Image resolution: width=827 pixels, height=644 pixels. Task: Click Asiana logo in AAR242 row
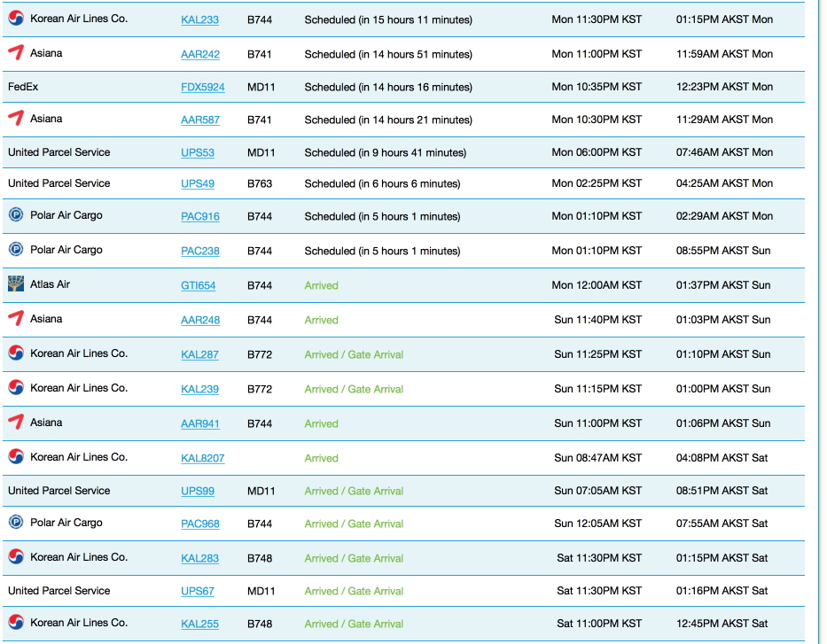click(16, 52)
